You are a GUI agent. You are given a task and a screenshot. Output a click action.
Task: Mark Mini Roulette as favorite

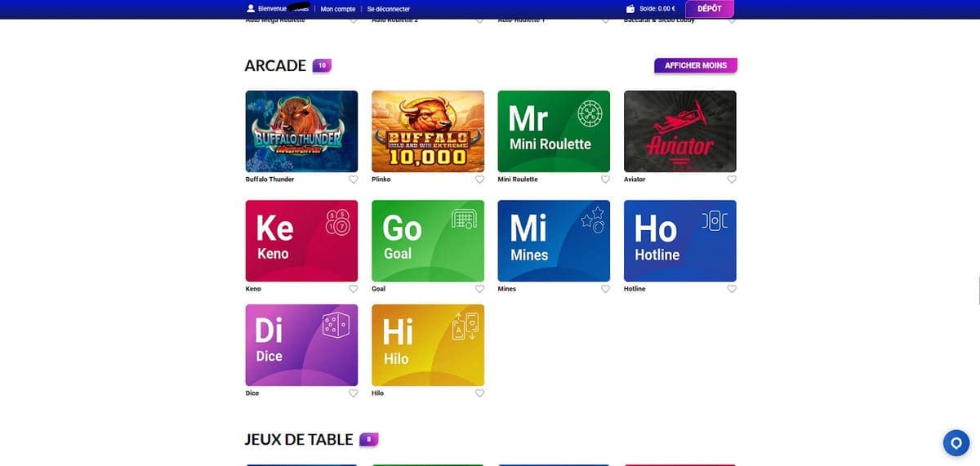click(x=606, y=180)
